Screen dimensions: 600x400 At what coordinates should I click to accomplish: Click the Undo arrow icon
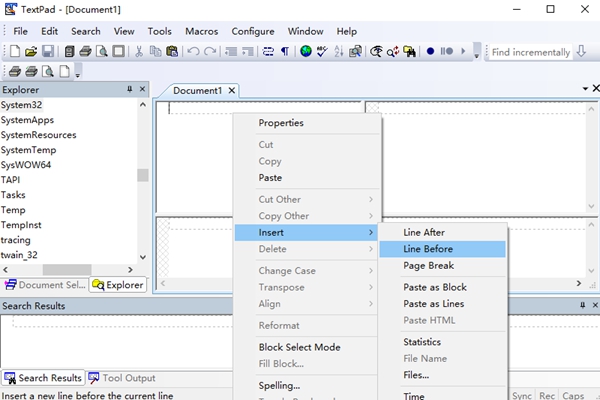point(193,51)
